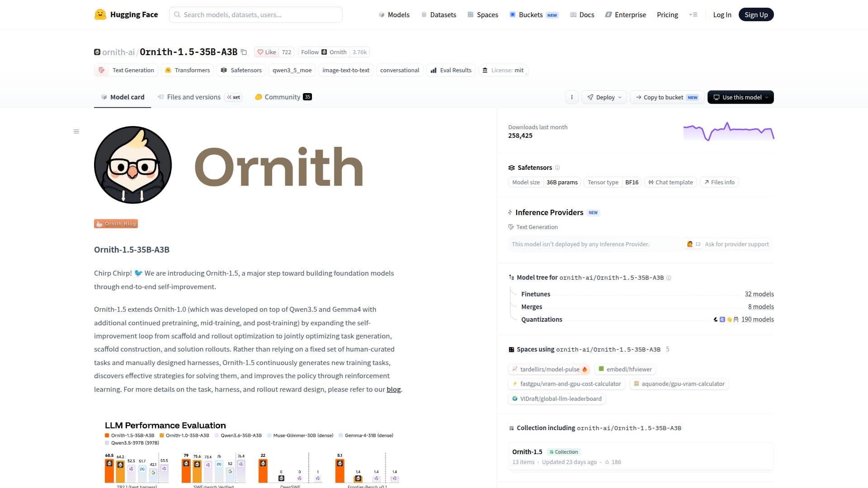This screenshot has height=488, width=868.
Task: View the 190 quantization models
Action: tap(757, 319)
